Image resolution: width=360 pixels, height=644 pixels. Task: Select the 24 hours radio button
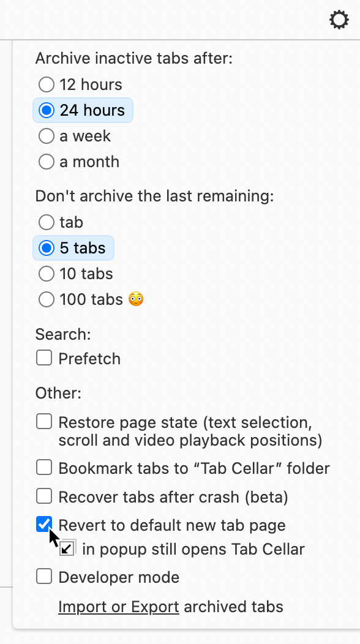(x=47, y=110)
